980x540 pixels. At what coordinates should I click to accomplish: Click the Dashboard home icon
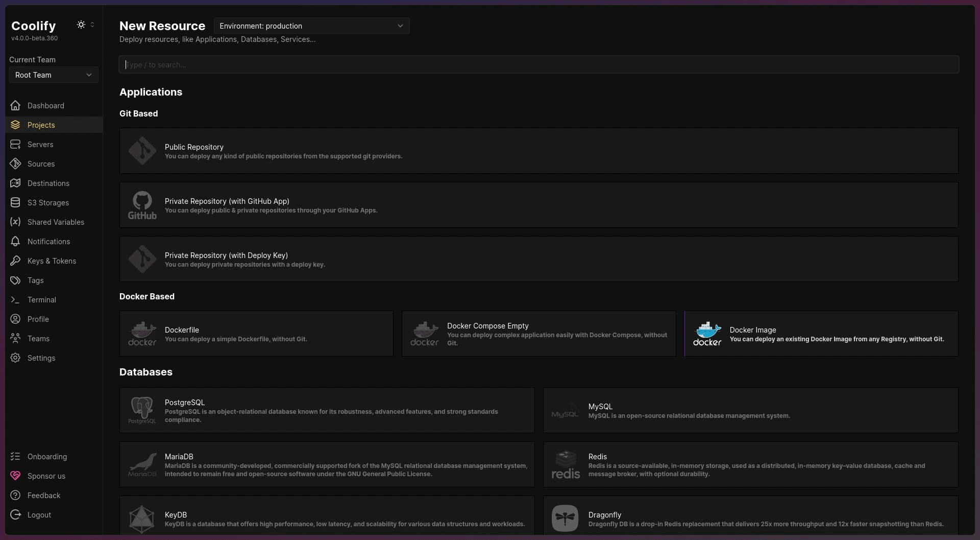[x=15, y=106]
